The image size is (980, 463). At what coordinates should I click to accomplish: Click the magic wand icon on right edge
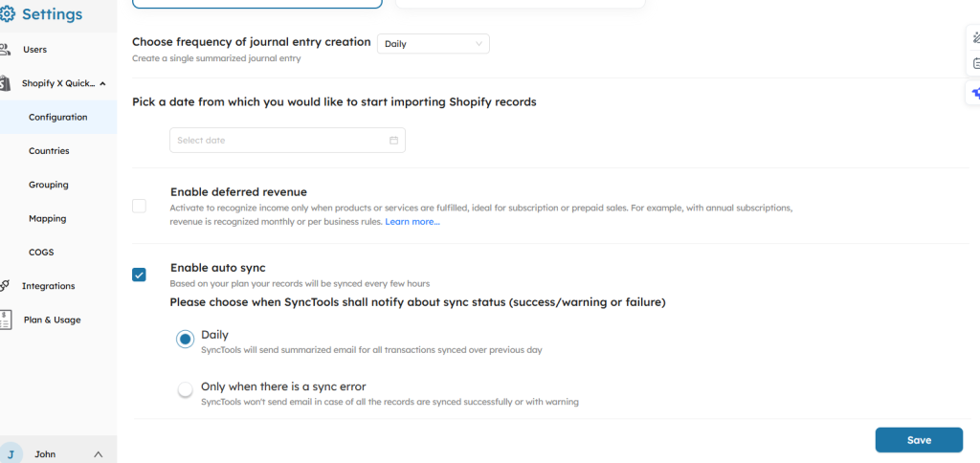(x=976, y=38)
